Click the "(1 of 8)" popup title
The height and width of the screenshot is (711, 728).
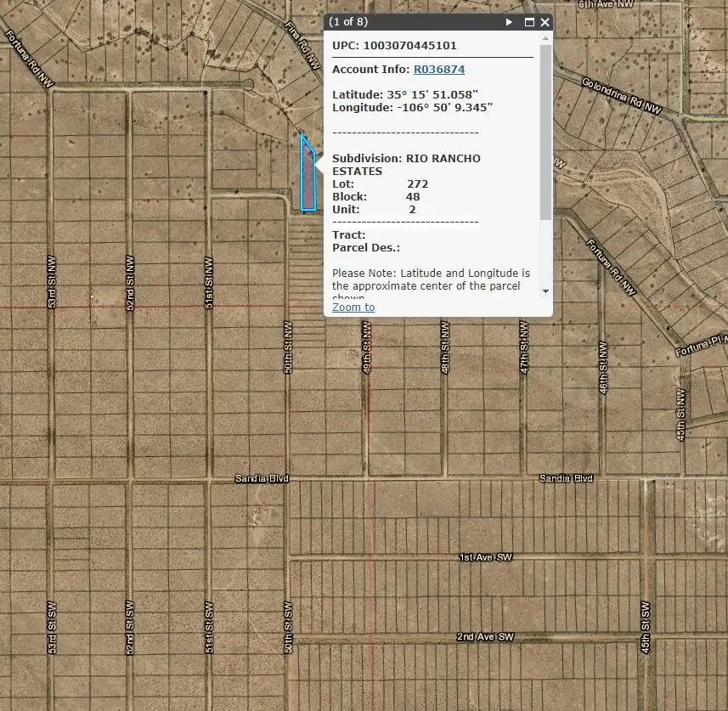348,22
